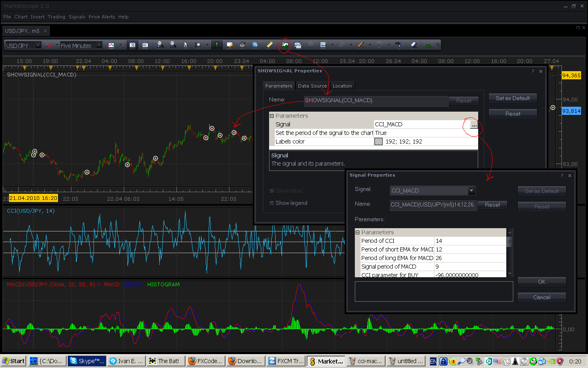Image resolution: width=588 pixels, height=368 pixels.
Task: Select the ellipse shape tool
Action: 379,45
